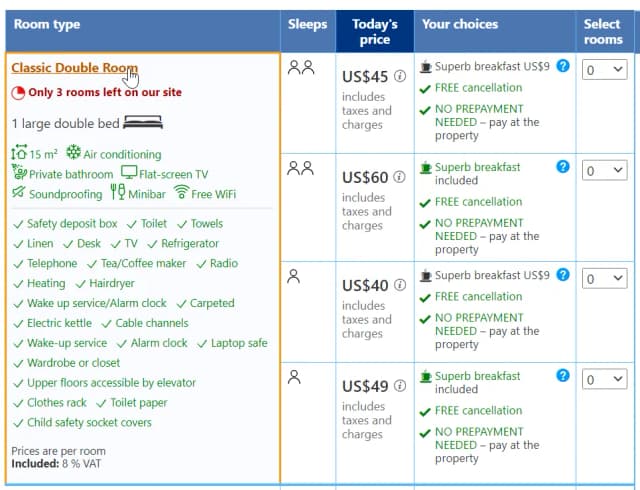Click the two-person Sleeps icon in first row

[x=301, y=67]
